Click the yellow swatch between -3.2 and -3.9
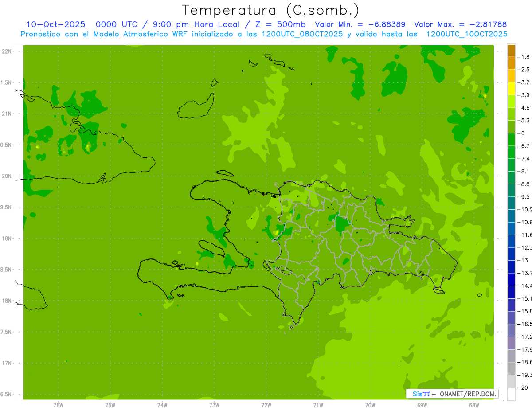This screenshot has height=411, width=532. tap(511, 89)
